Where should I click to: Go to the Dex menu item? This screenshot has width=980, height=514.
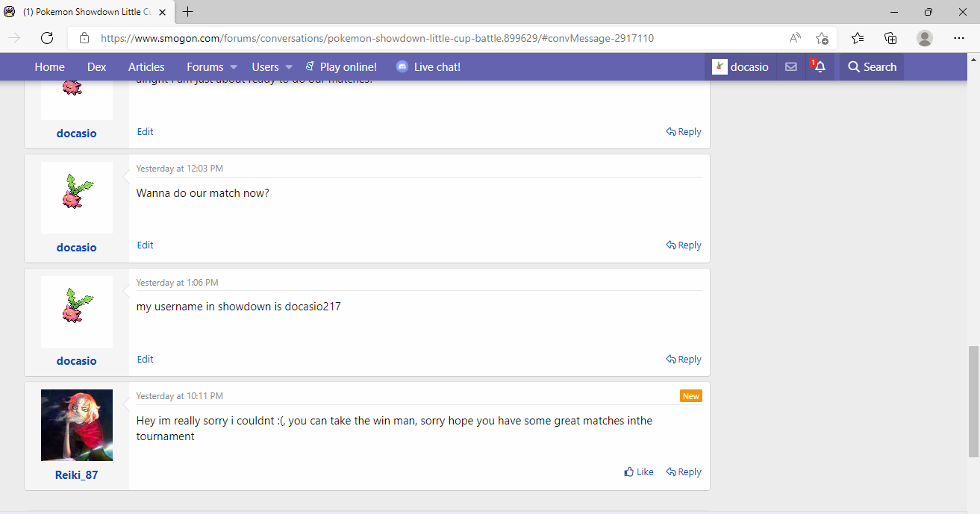click(96, 67)
